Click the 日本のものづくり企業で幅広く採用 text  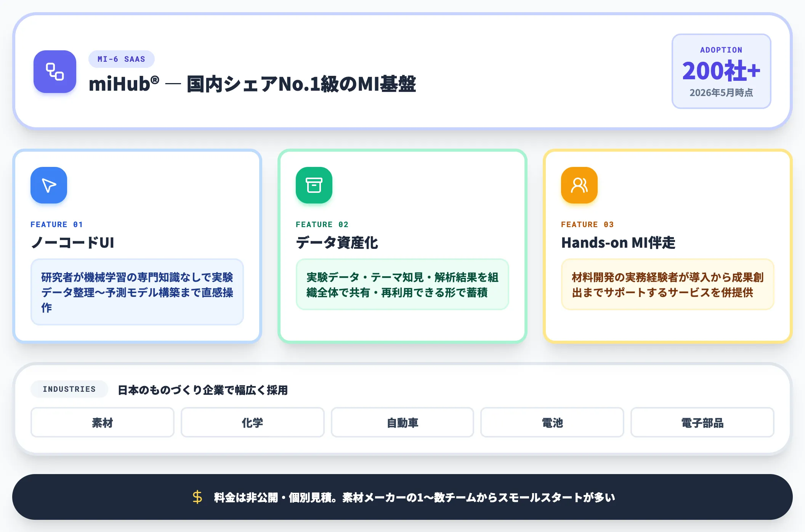(203, 390)
